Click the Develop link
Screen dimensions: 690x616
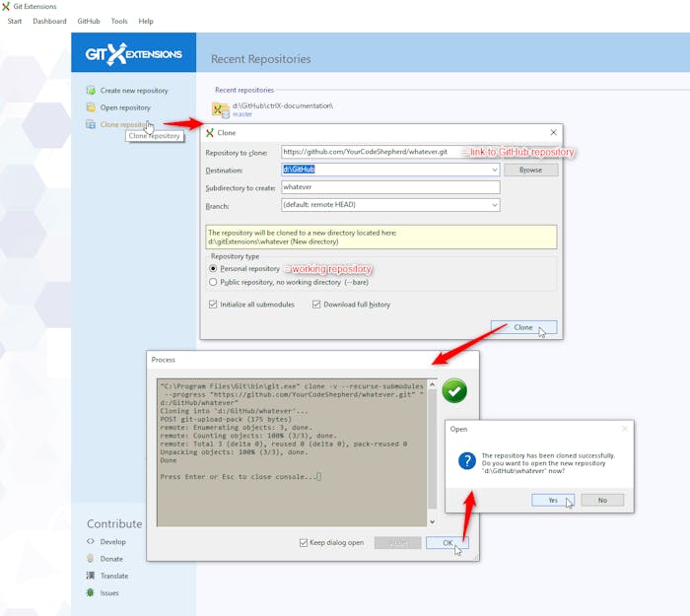(112, 542)
